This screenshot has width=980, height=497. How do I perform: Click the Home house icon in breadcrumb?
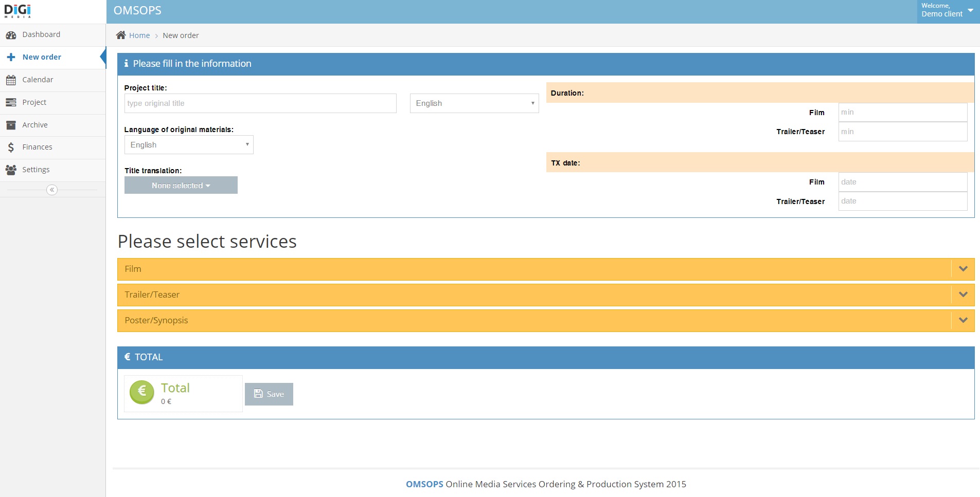coord(121,35)
